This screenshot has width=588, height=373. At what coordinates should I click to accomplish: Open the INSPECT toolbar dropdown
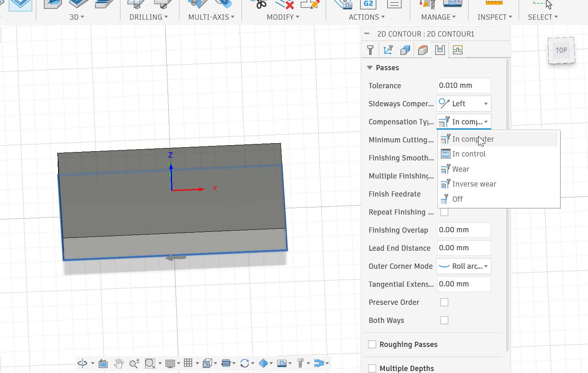(x=495, y=17)
